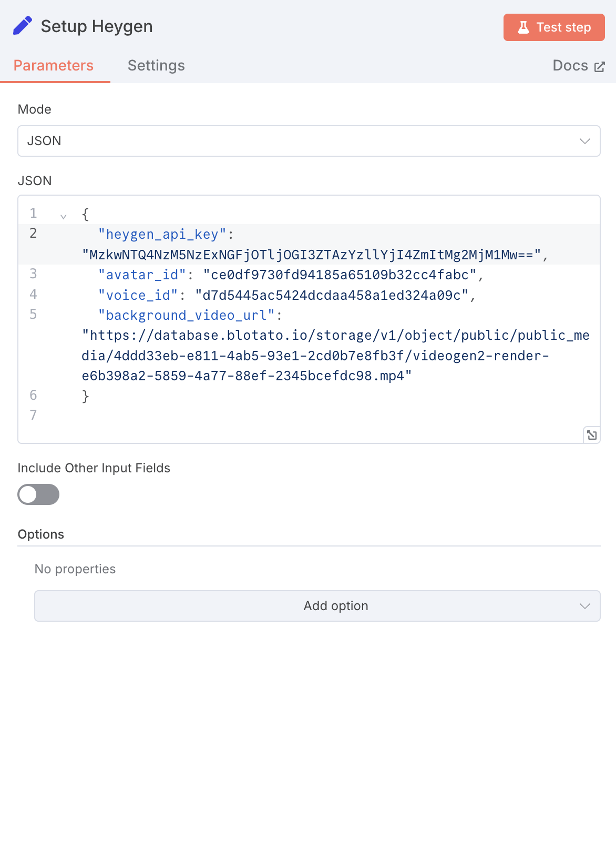Click the blue pencil node icon

[x=23, y=26]
